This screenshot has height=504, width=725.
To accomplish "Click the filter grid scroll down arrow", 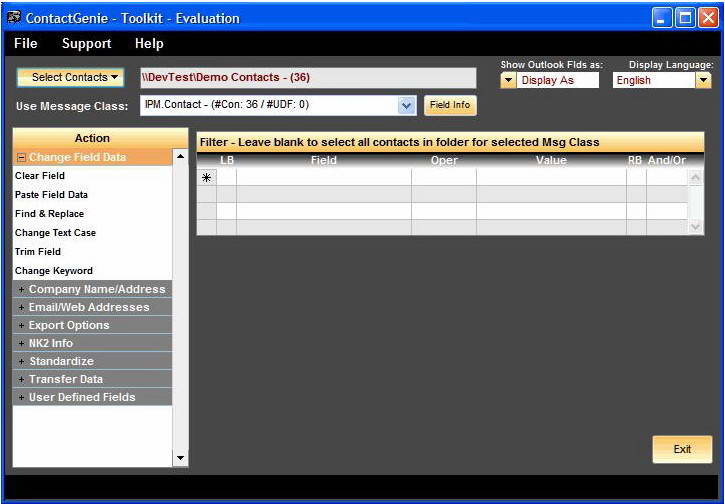I will click(x=695, y=227).
